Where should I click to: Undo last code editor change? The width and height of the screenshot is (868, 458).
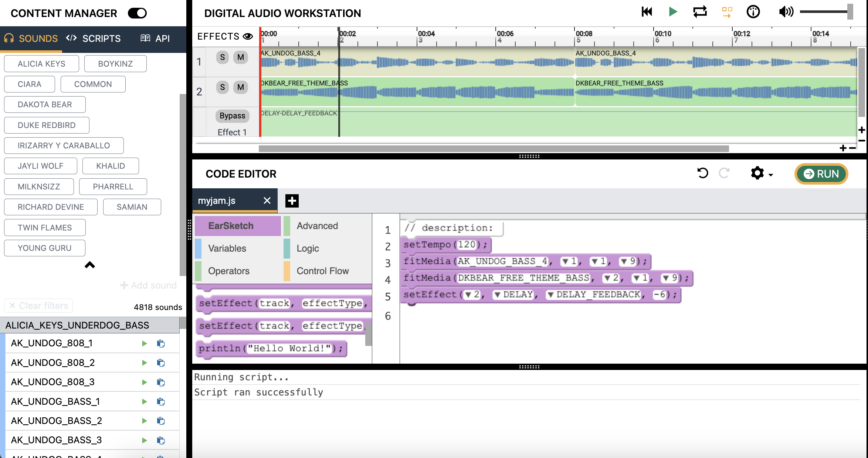(x=702, y=173)
